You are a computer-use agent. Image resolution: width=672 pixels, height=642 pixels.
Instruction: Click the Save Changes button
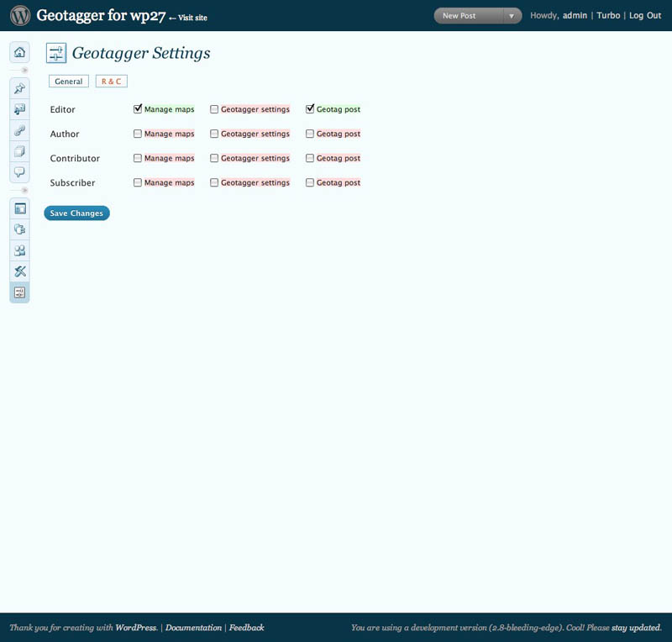[x=76, y=213]
